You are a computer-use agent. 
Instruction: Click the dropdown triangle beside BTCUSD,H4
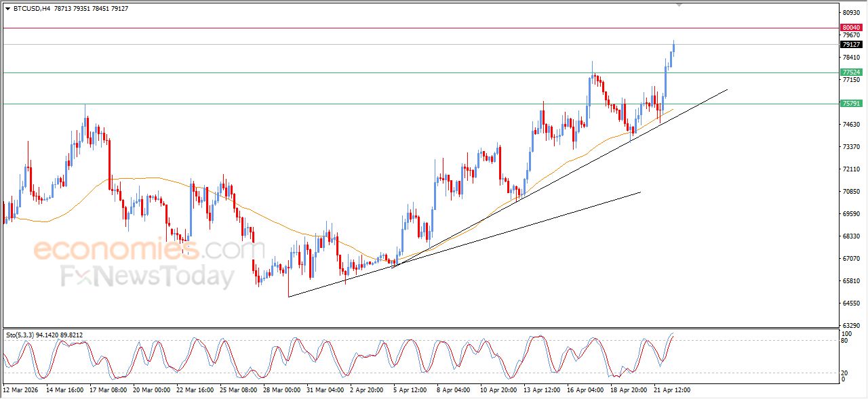pos(7,9)
